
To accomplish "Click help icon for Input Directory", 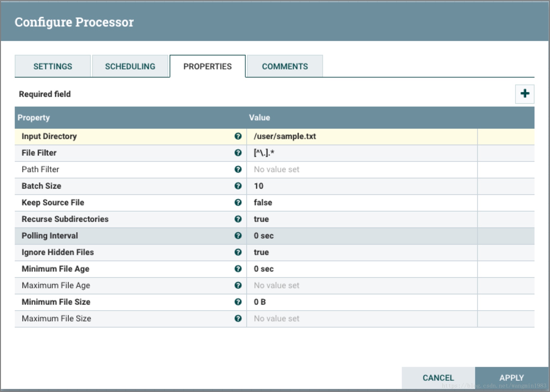I will (x=238, y=136).
